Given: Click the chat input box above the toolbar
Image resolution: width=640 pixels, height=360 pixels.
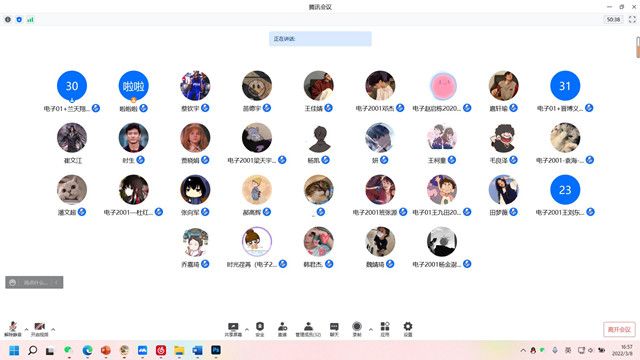Looking at the screenshot, I should point(34,282).
